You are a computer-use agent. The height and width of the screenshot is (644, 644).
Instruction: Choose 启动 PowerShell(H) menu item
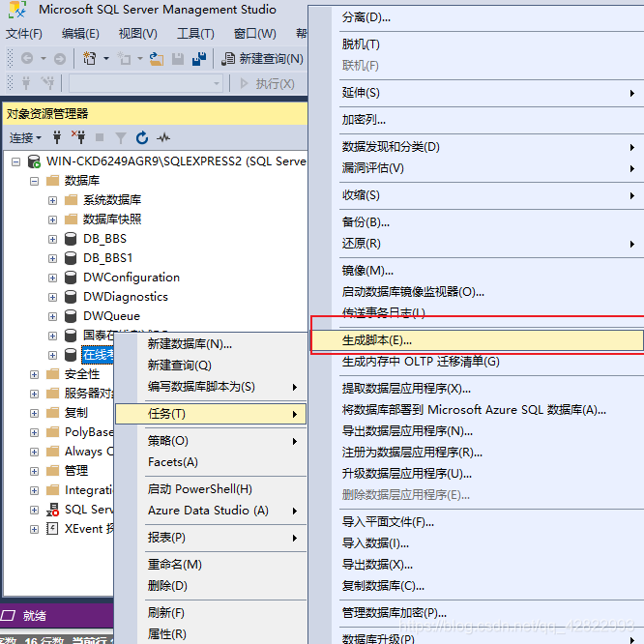coord(210,489)
